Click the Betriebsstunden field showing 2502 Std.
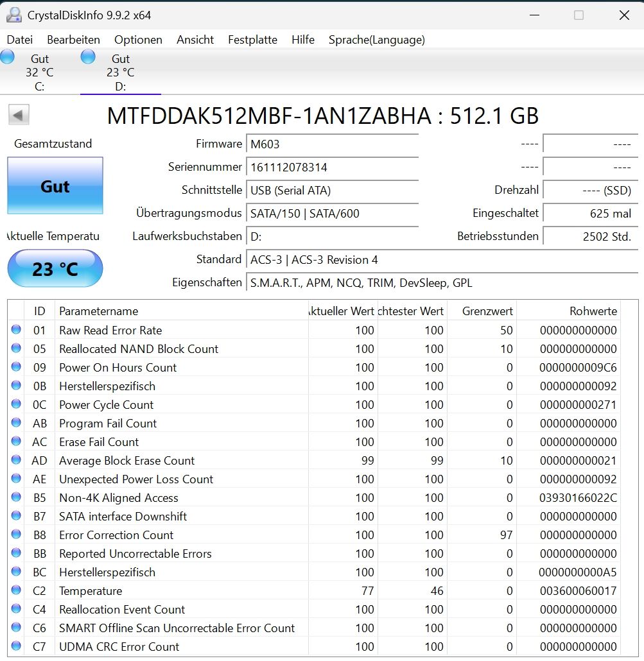 591,237
